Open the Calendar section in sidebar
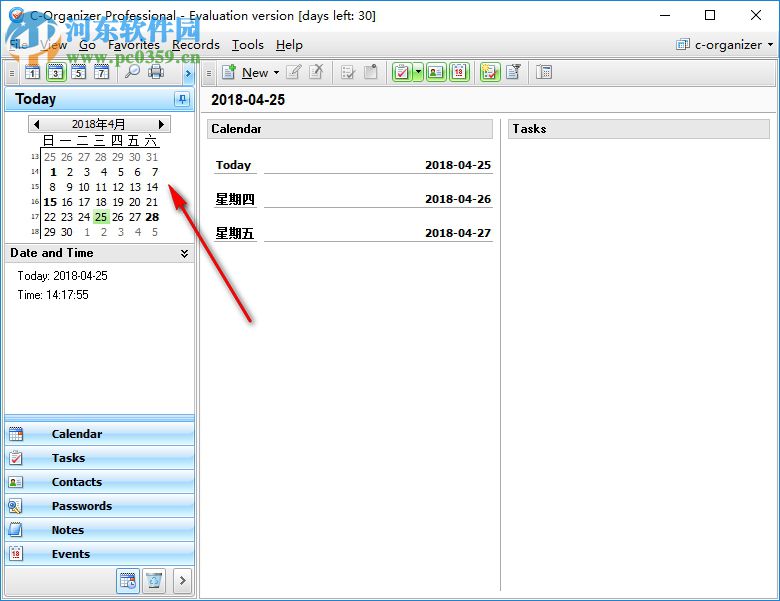Screen dimensions: 780x601 click(99, 434)
